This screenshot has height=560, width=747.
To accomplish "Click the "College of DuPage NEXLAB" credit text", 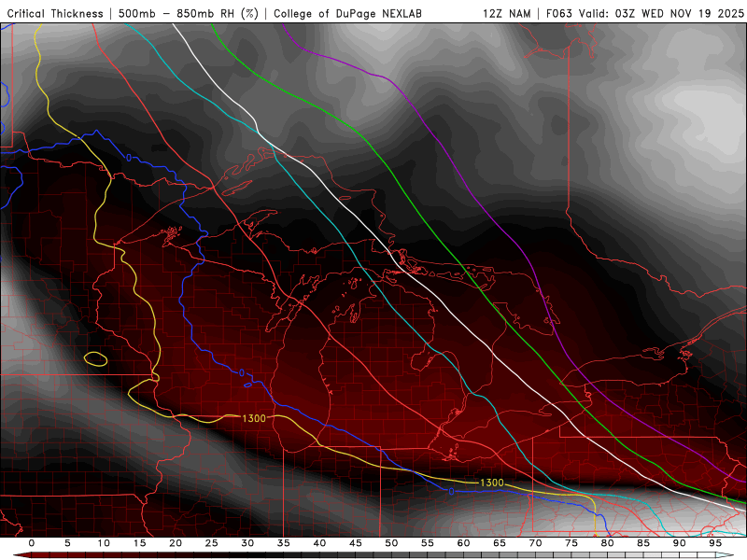I will (x=347, y=14).
